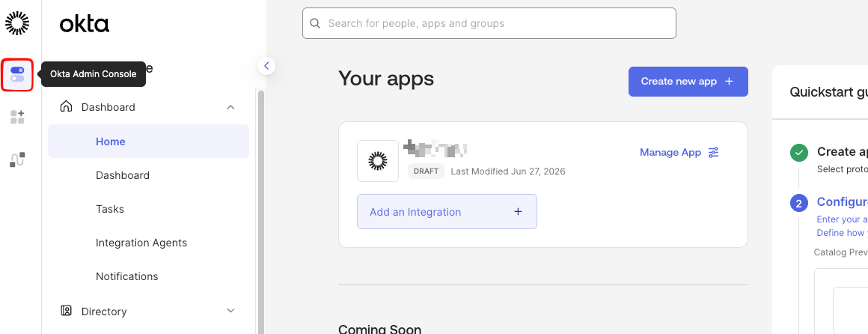The height and width of the screenshot is (334, 868).
Task: Click the Your apps heading
Action: tap(386, 79)
